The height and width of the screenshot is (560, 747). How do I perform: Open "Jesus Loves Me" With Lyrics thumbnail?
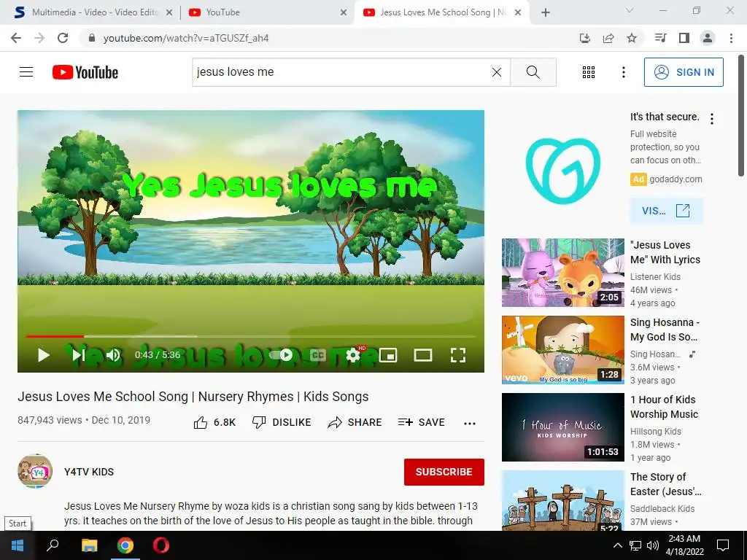point(562,273)
